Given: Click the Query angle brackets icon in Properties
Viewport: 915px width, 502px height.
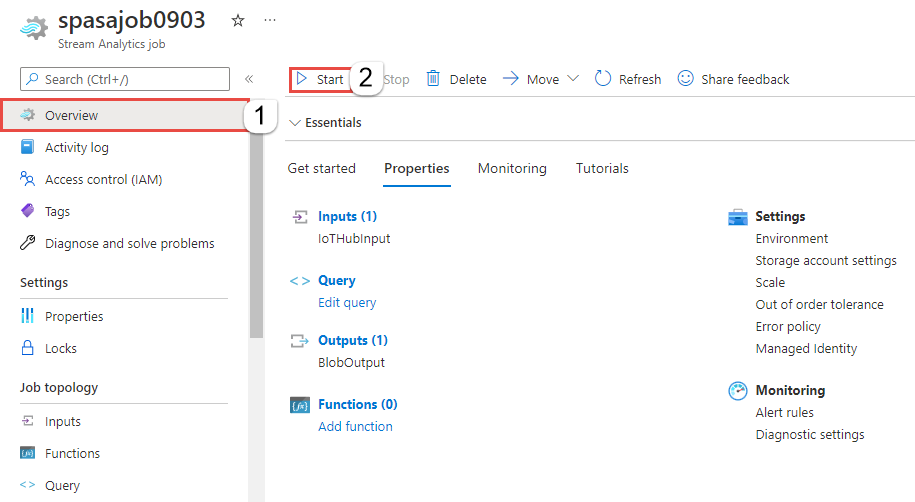Looking at the screenshot, I should (299, 281).
